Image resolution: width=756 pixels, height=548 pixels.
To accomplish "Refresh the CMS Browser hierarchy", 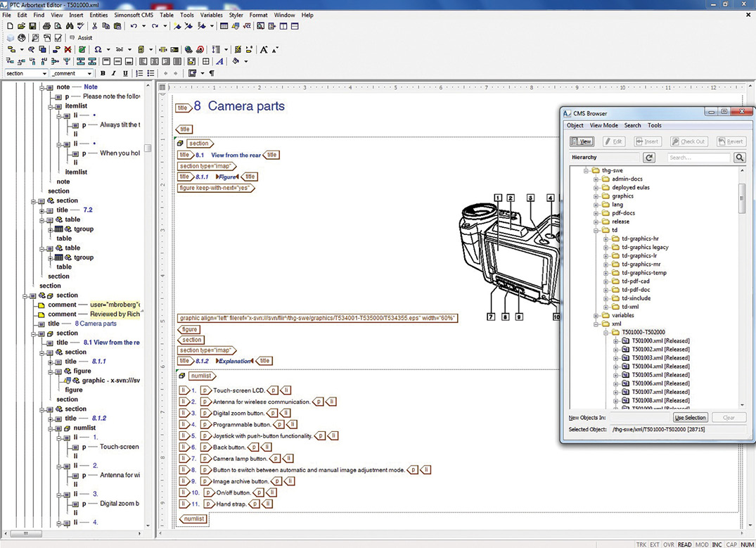I will (x=649, y=158).
